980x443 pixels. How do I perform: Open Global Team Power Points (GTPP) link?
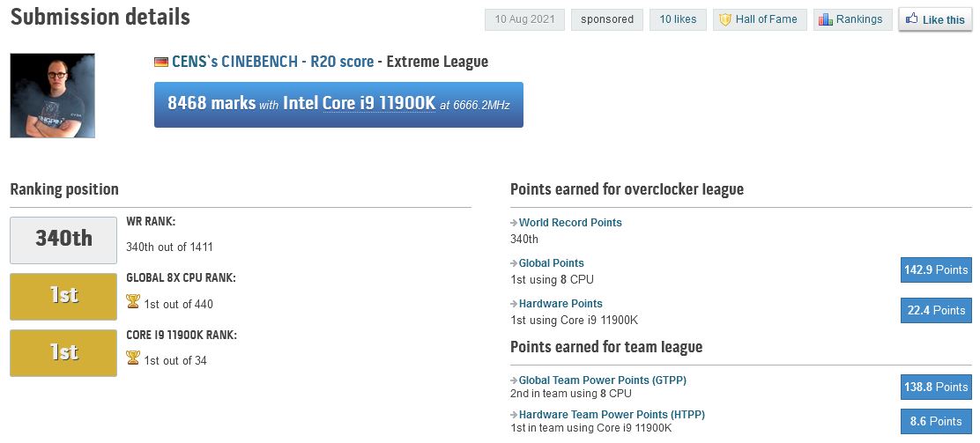[x=603, y=380]
